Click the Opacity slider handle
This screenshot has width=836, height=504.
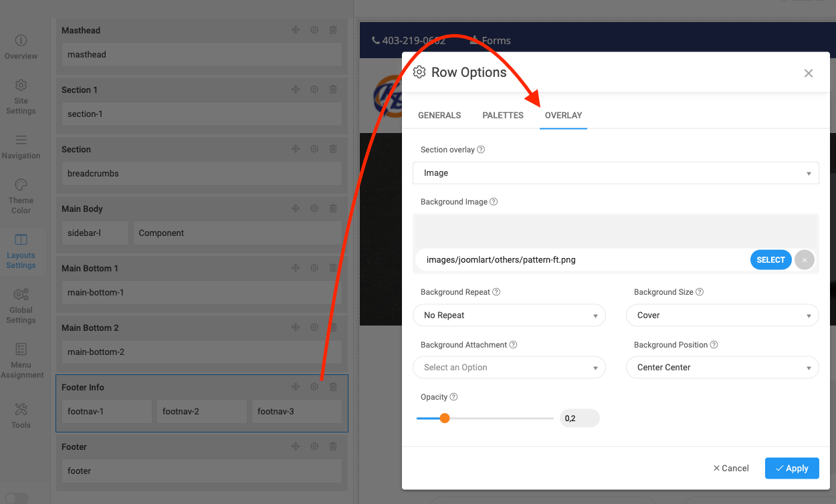[445, 418]
